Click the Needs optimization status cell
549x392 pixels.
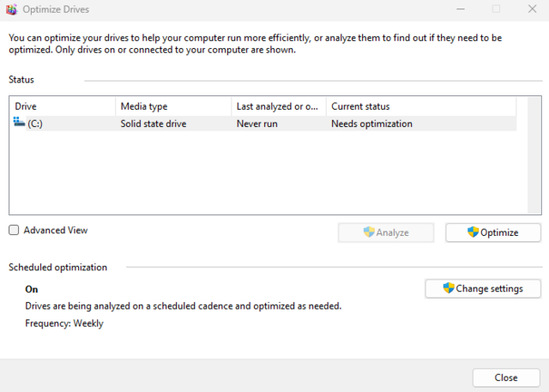tap(371, 124)
